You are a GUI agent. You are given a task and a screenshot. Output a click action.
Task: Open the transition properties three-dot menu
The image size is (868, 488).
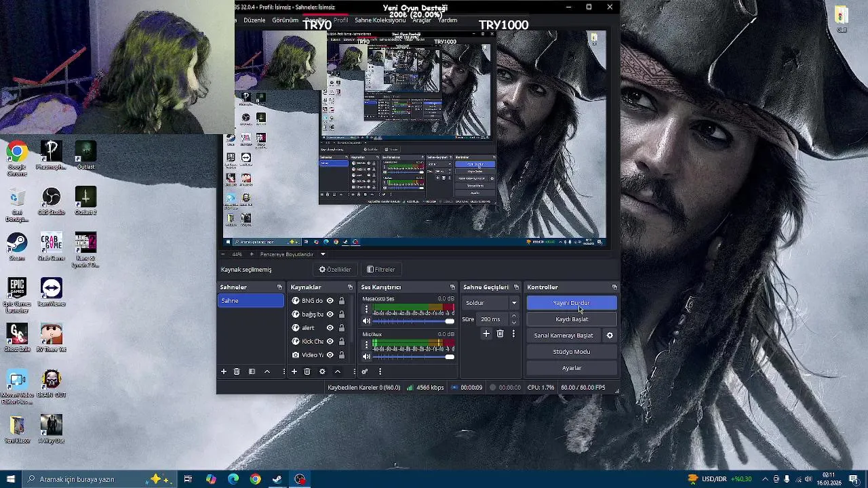pyautogui.click(x=513, y=333)
